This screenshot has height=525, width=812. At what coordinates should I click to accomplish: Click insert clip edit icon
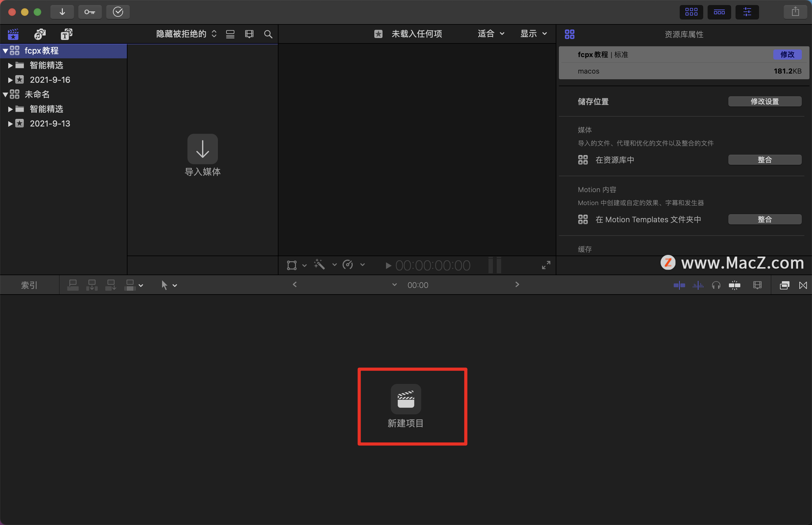click(x=92, y=285)
